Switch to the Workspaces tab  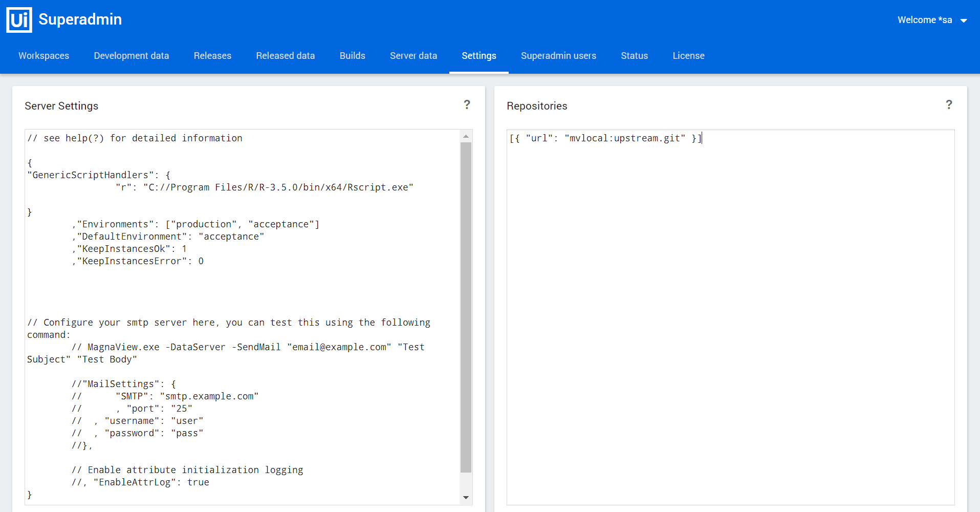[x=44, y=56]
